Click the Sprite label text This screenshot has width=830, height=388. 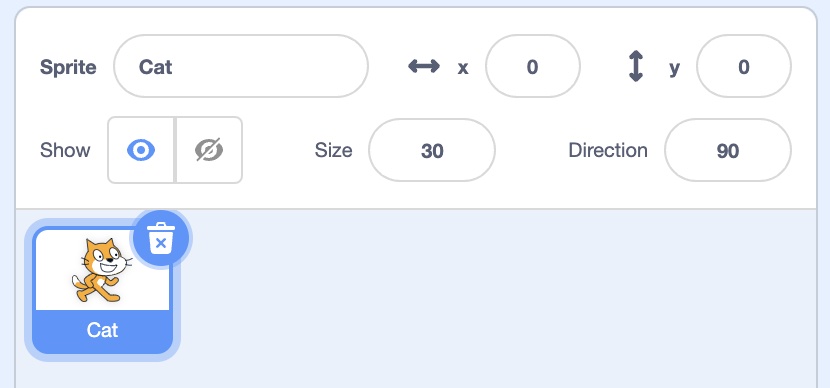tap(68, 67)
